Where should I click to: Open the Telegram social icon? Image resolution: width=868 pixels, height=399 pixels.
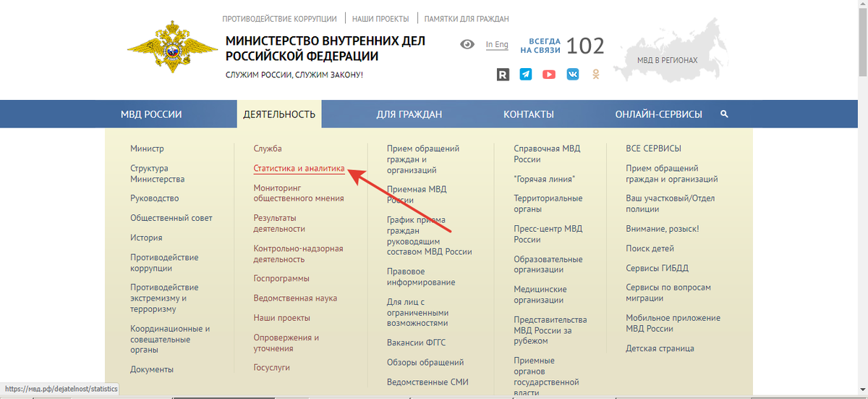pyautogui.click(x=526, y=74)
